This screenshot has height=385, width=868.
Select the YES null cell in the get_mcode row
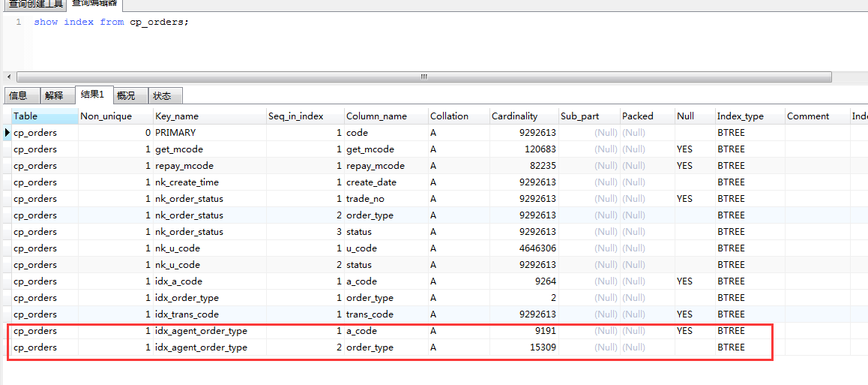pos(695,149)
